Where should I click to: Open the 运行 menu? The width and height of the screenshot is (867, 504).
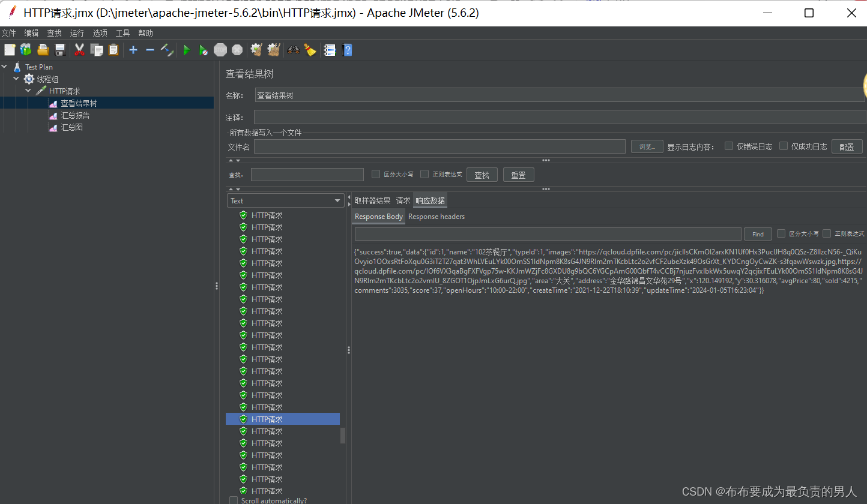click(x=77, y=33)
